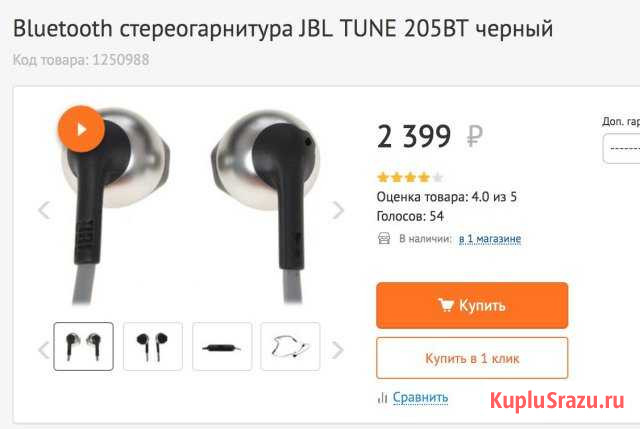Select third thumbnail with inline remote
Screen dimensions: 640x429
pyautogui.click(x=222, y=346)
